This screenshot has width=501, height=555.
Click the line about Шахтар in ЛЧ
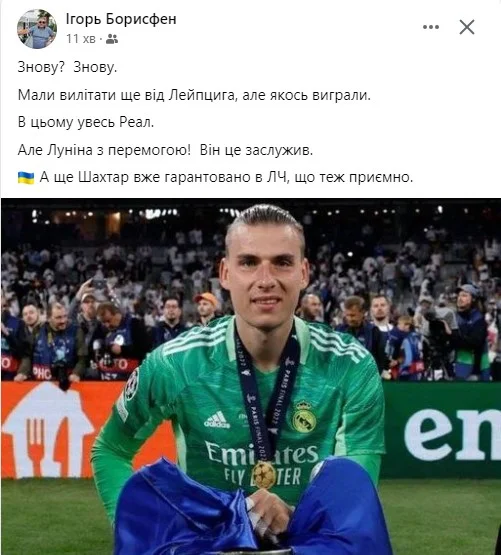(226, 177)
